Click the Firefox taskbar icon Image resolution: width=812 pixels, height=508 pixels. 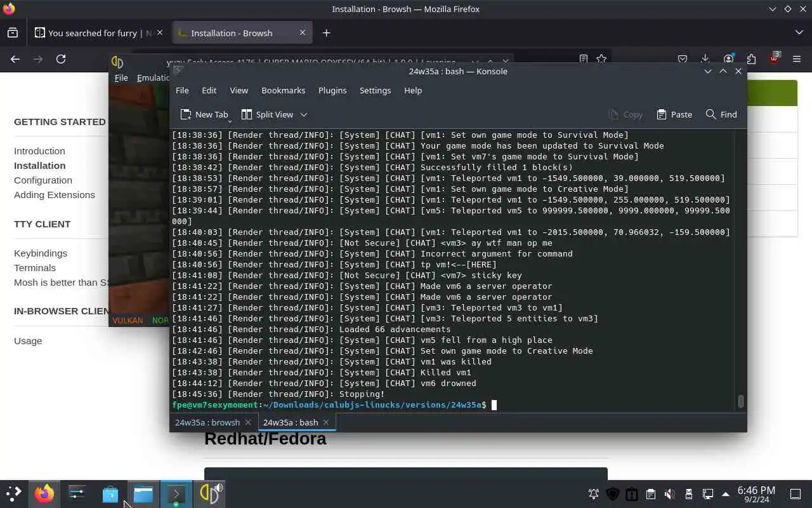(44, 493)
